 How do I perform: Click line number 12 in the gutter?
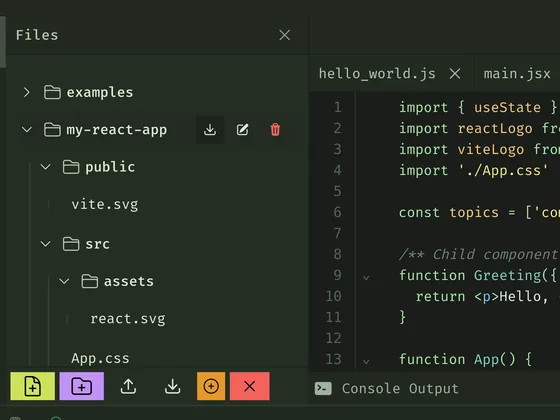[x=334, y=338]
